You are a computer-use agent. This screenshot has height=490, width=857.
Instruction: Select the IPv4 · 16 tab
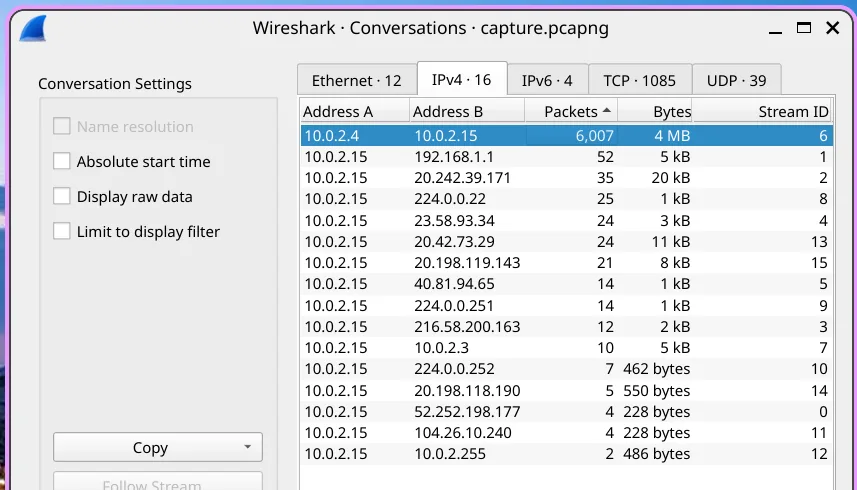[462, 79]
